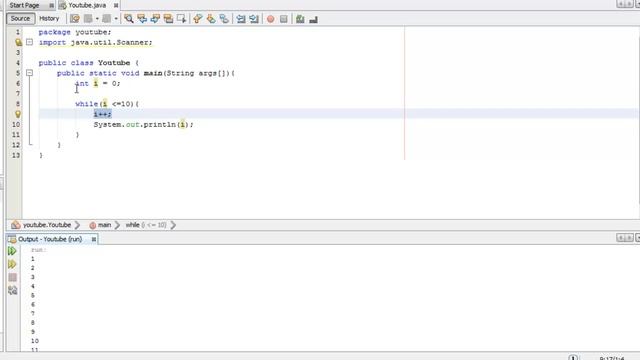The width and height of the screenshot is (640, 360).
Task: Collapse the import statement fold
Action: [29, 42]
